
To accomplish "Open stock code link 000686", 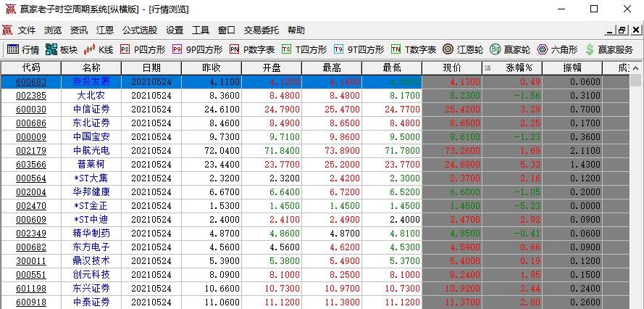I will click(x=31, y=123).
